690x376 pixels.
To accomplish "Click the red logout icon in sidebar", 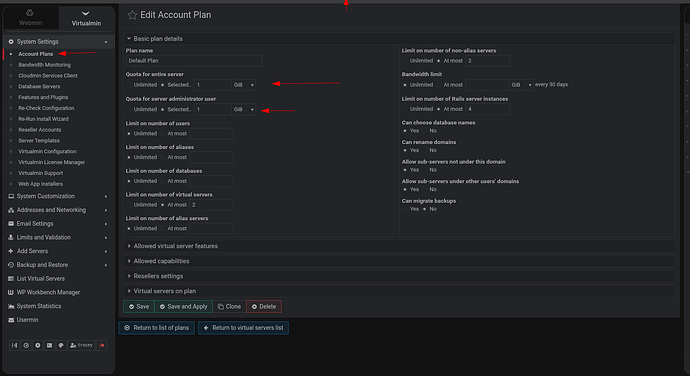I will (102, 345).
